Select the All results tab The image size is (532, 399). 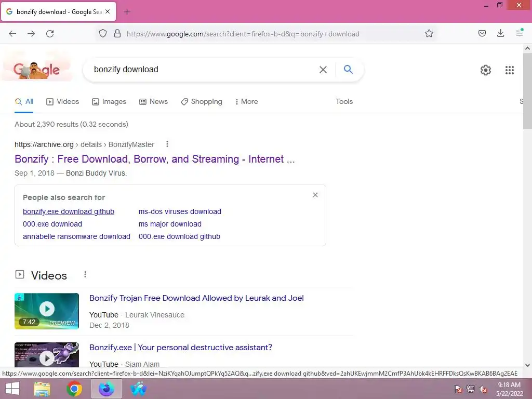coord(24,101)
